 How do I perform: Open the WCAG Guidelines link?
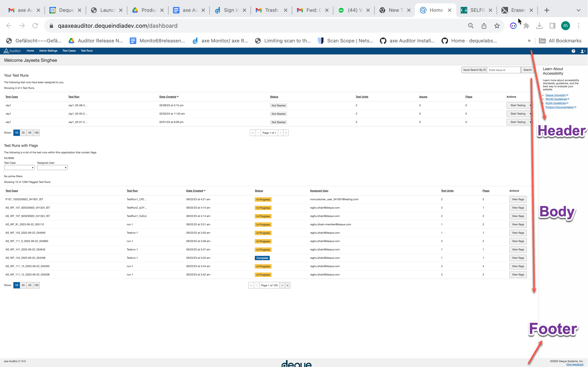pyautogui.click(x=557, y=99)
